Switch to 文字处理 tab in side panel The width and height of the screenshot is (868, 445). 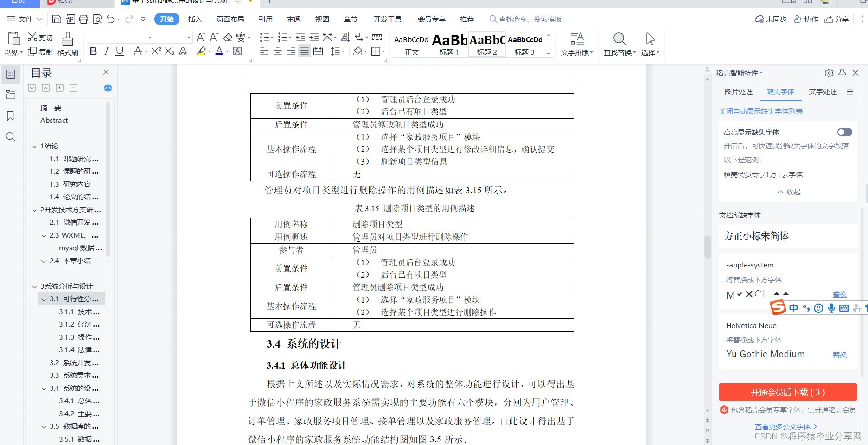(x=823, y=91)
